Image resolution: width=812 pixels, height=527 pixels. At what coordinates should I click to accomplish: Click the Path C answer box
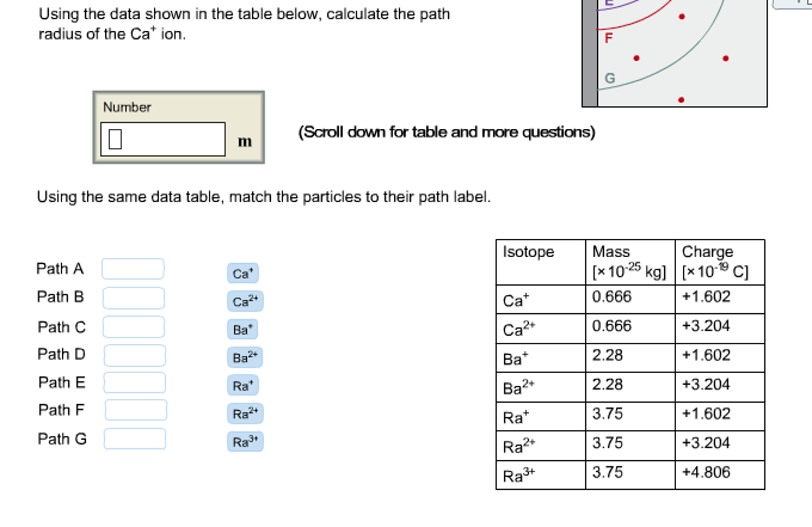pos(133,326)
